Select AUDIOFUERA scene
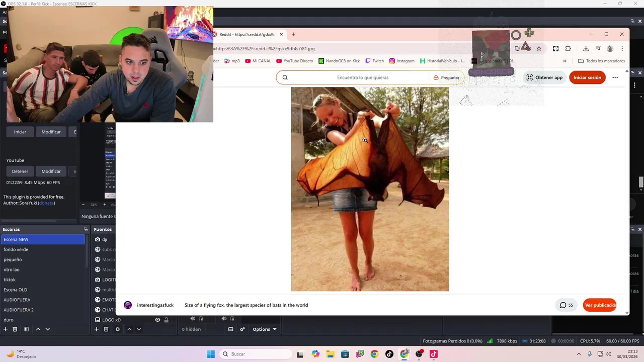644x362 pixels. coord(43,300)
